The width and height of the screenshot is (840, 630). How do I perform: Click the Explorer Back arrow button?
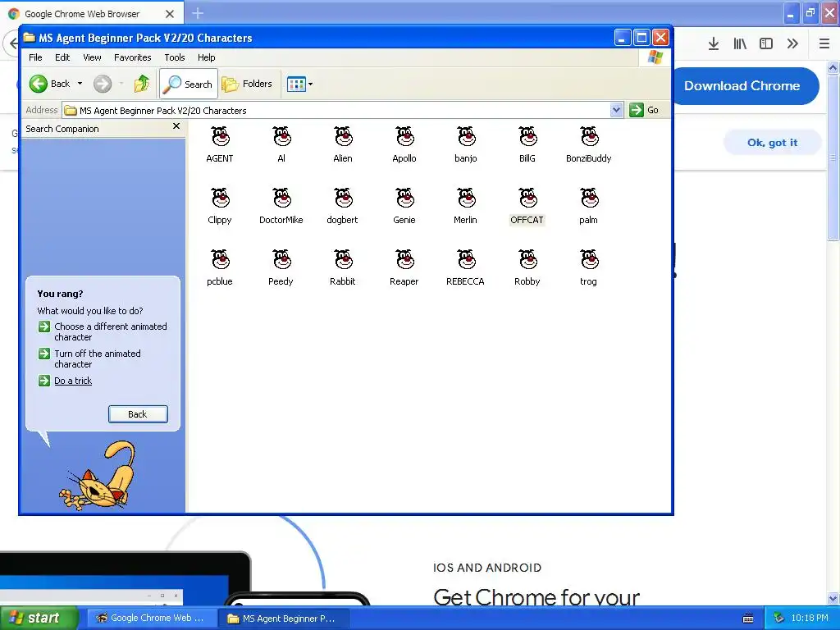click(49, 84)
